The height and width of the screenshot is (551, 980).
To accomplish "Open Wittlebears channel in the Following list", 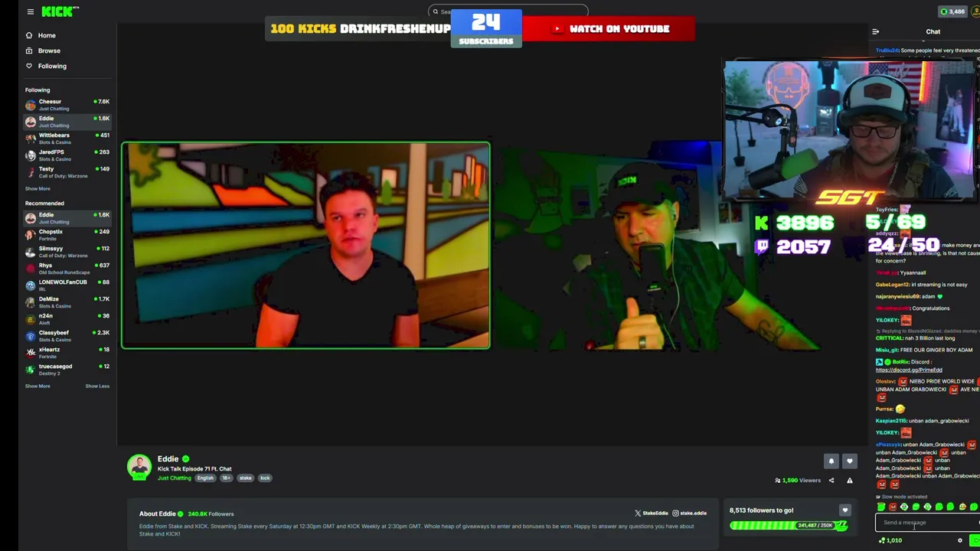I will [67, 139].
